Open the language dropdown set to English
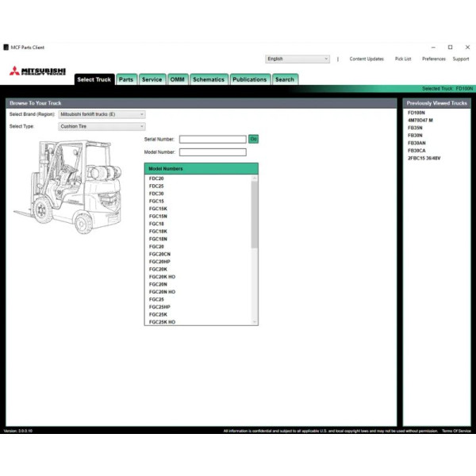This screenshot has height=476, width=476. 297,59
